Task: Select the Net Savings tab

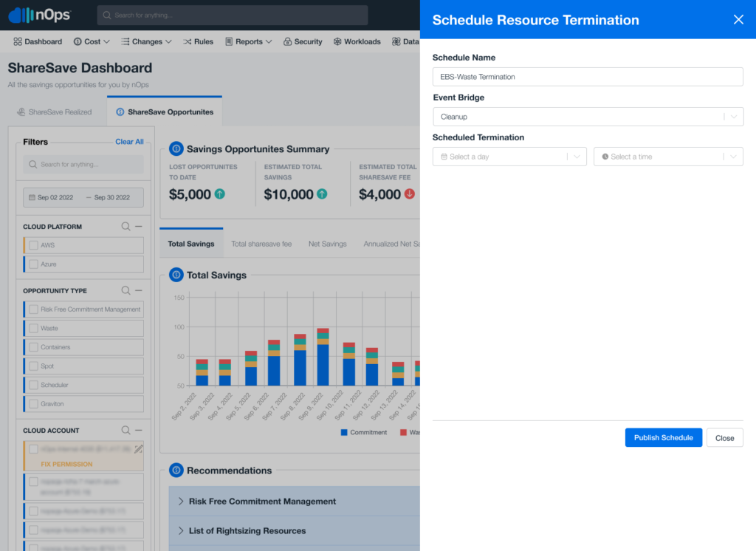Action: 327,244
